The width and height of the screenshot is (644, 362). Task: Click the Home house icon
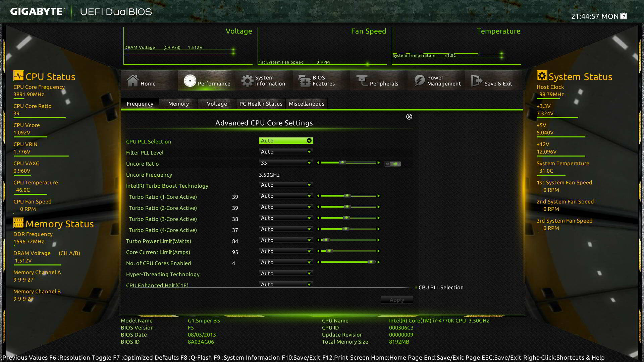[x=132, y=80]
